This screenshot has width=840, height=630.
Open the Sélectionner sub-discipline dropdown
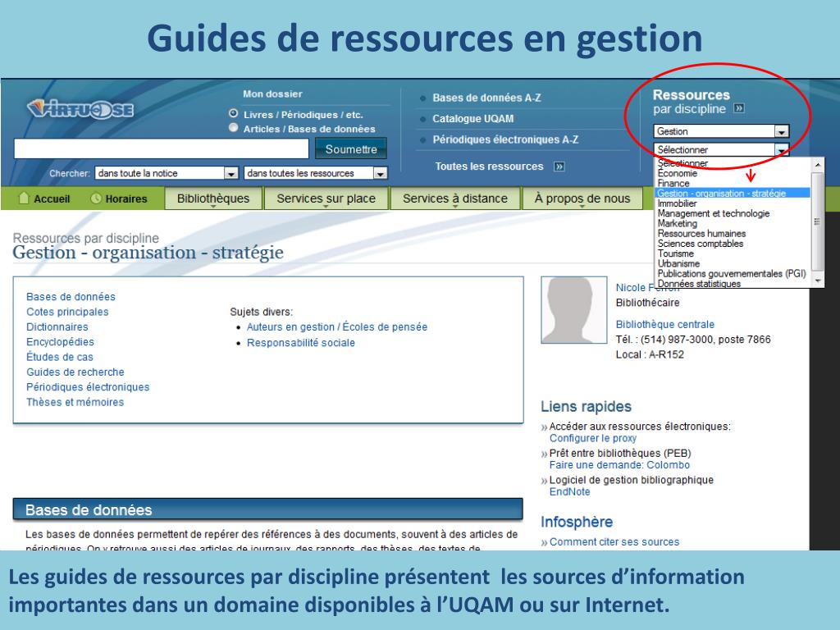(x=721, y=149)
